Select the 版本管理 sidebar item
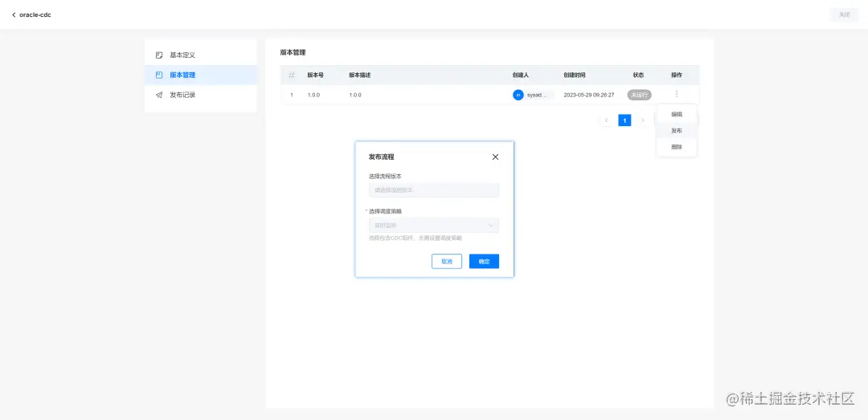868x420 pixels. [x=200, y=75]
